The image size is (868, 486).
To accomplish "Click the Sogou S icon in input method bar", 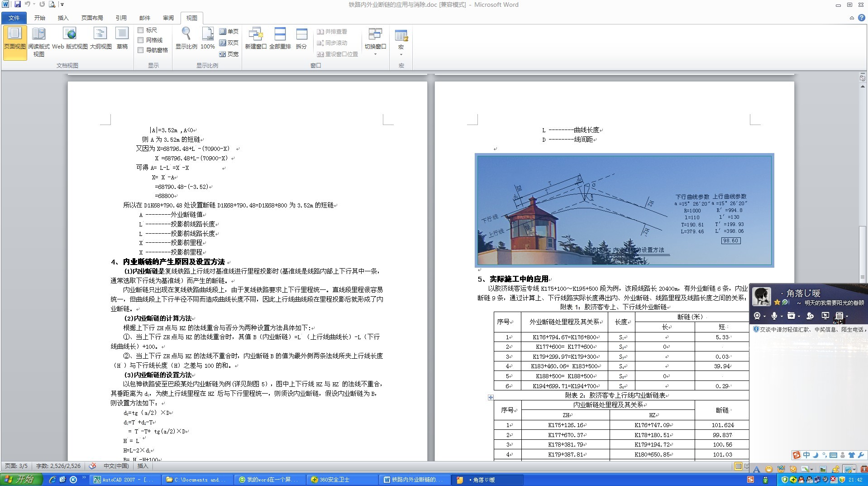I will pyautogui.click(x=796, y=455).
